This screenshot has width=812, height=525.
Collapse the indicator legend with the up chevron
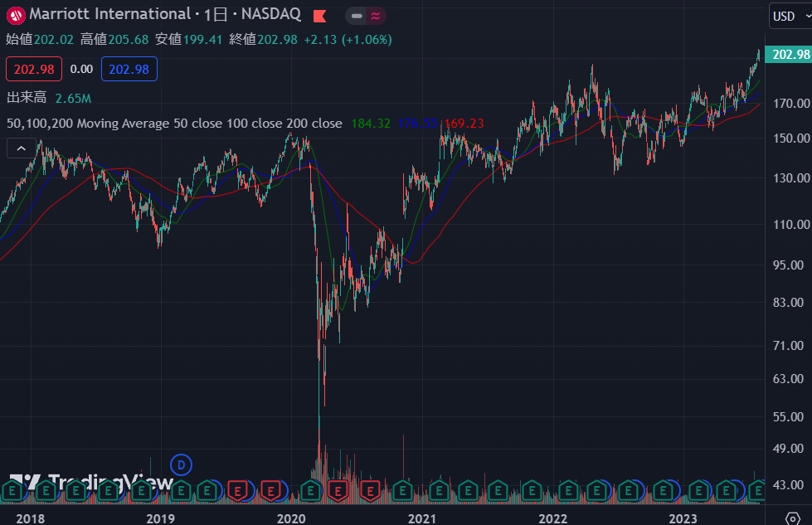(x=22, y=148)
